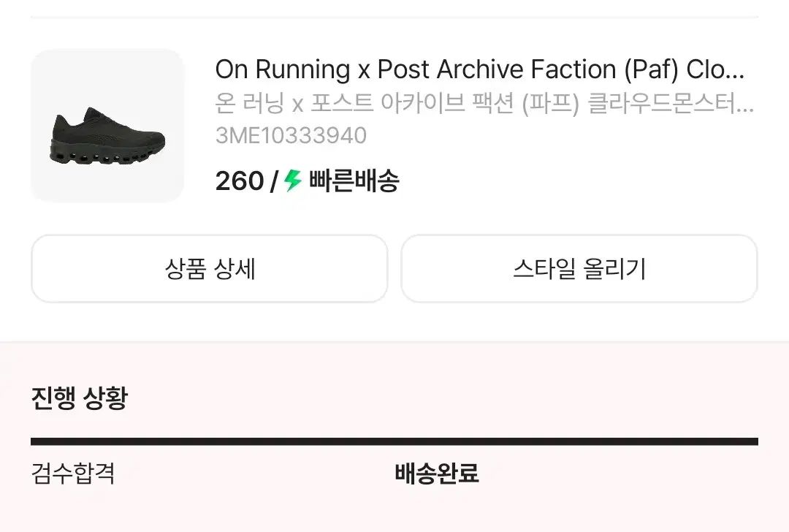Expand the truncated 'Clo...' English title ending

[715, 69]
